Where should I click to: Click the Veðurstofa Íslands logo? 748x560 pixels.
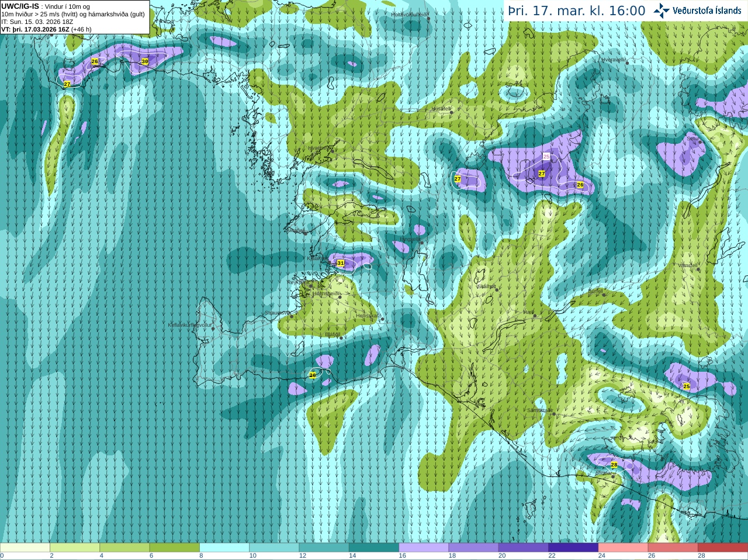click(x=698, y=11)
